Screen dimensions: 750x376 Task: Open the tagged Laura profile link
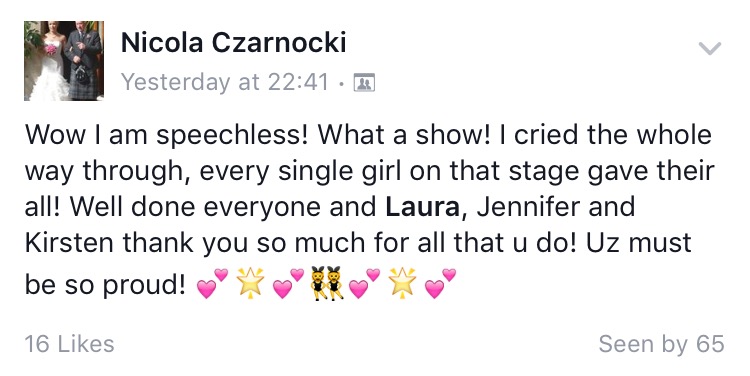coord(422,206)
